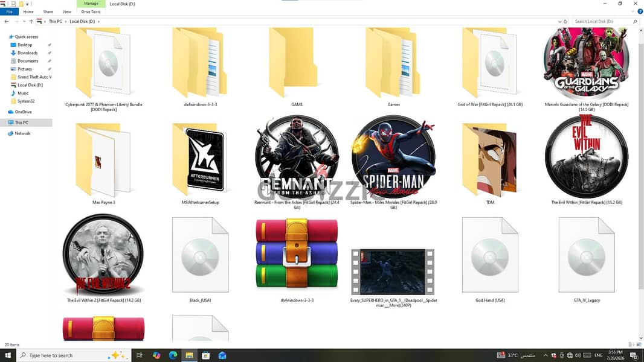Viewport: 644px width, 362px height.
Task: Open the clock showing 3:55 PM
Action: coord(615,355)
